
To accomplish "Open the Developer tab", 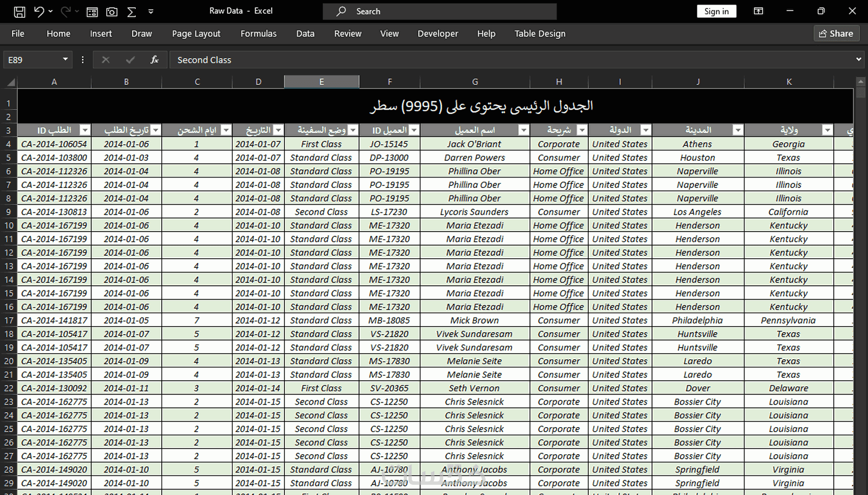I will [x=438, y=34].
